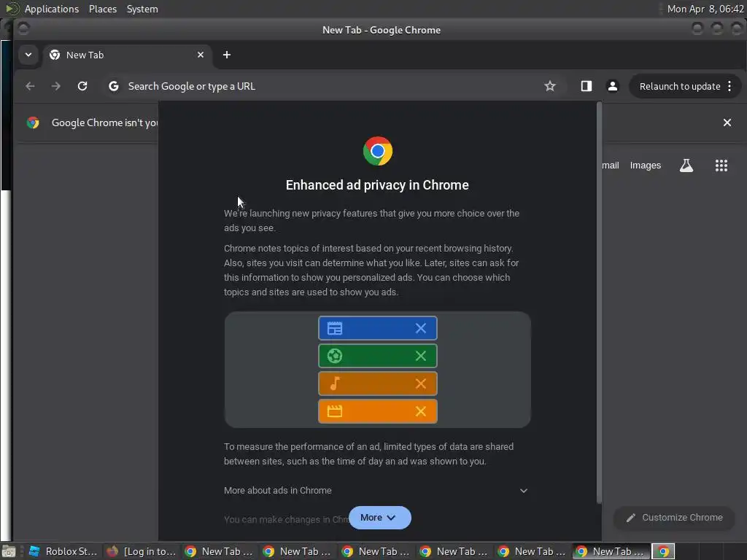Open Search Labs flask icon
The width and height of the screenshot is (747, 560).
686,166
